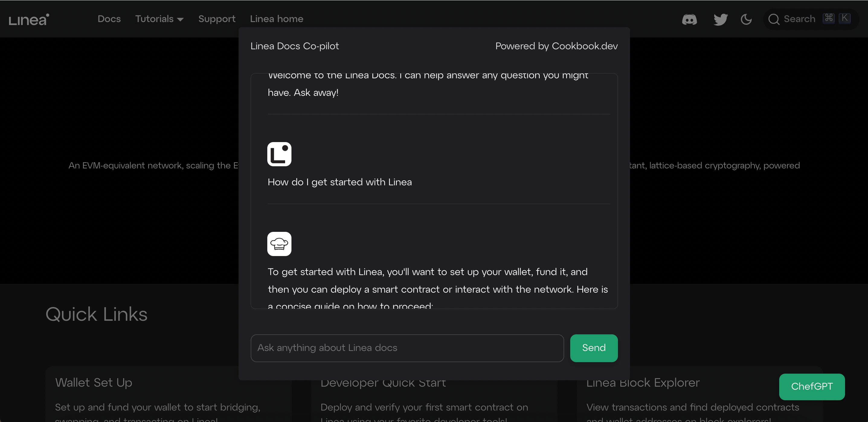The height and width of the screenshot is (422, 868).
Task: Expand the Tutorials dropdown menu
Action: pos(159,19)
